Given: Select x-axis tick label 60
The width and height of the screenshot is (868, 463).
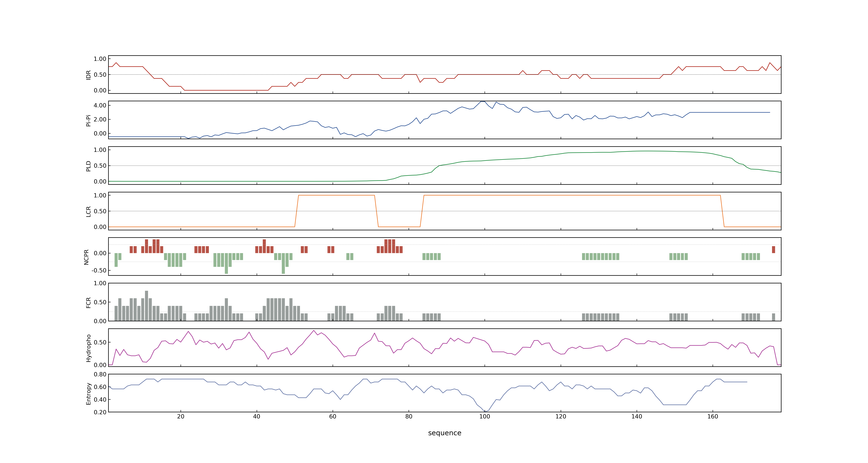Looking at the screenshot, I should 333,416.
